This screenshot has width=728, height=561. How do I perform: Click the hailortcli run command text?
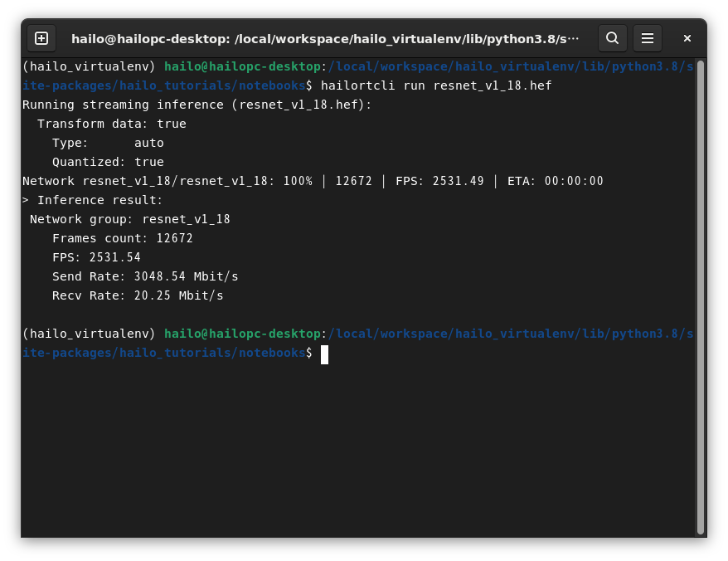point(436,85)
